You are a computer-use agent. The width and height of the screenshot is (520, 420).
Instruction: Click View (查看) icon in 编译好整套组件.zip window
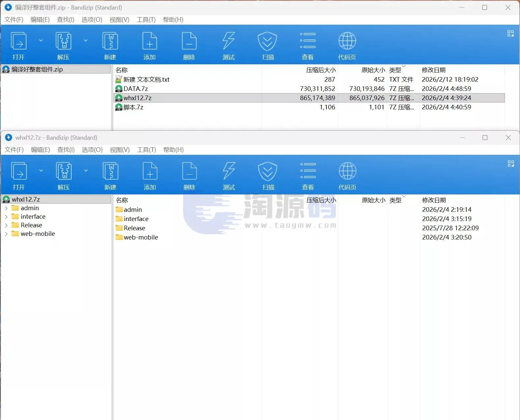308,41
